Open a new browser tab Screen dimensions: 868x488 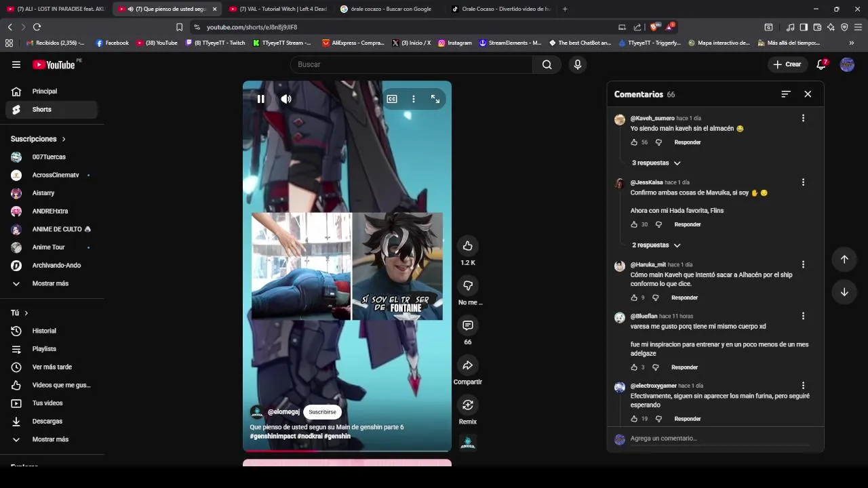[x=565, y=9]
